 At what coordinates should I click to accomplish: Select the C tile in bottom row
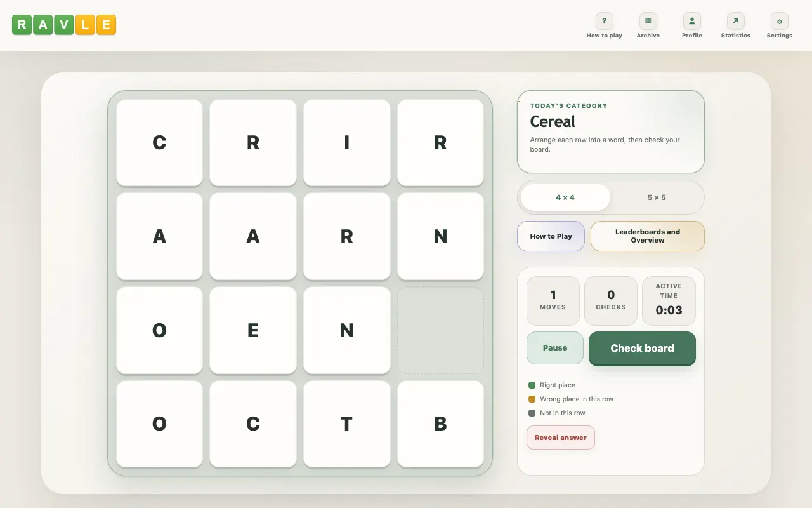[x=253, y=424]
